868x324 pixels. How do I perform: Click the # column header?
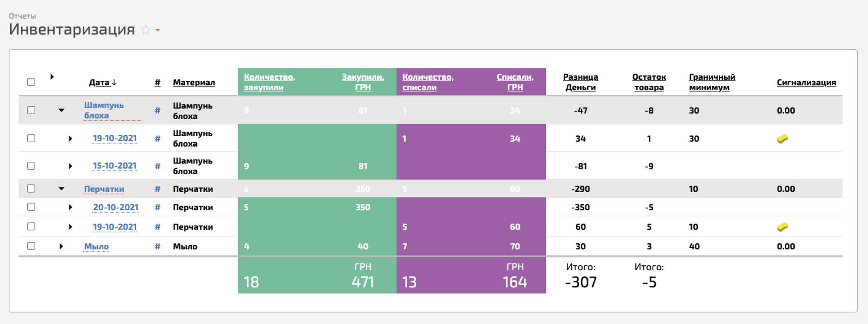tap(158, 82)
